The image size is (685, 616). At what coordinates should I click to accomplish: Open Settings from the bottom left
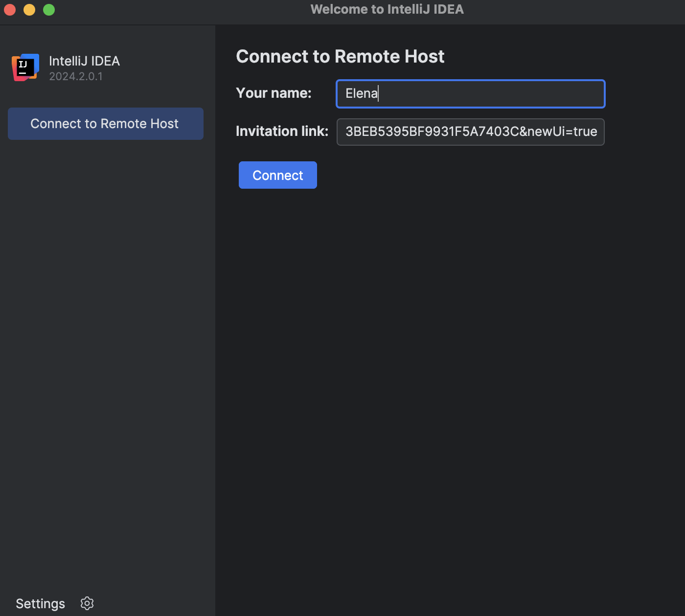(40, 603)
